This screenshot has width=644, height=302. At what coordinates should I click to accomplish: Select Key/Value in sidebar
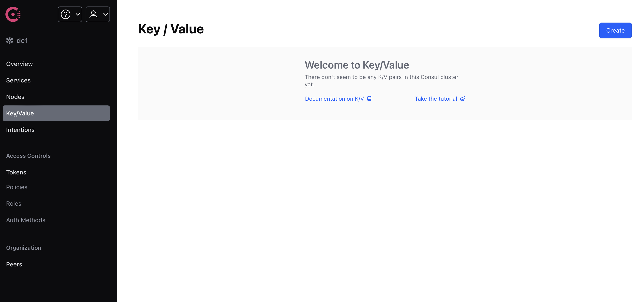point(56,113)
